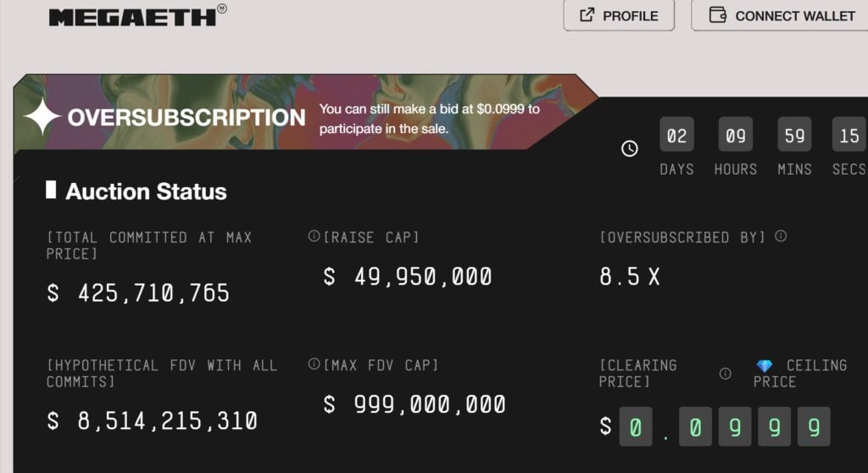Click the diamond icon by CEILING PRICE
This screenshot has height=473, width=868.
[765, 366]
